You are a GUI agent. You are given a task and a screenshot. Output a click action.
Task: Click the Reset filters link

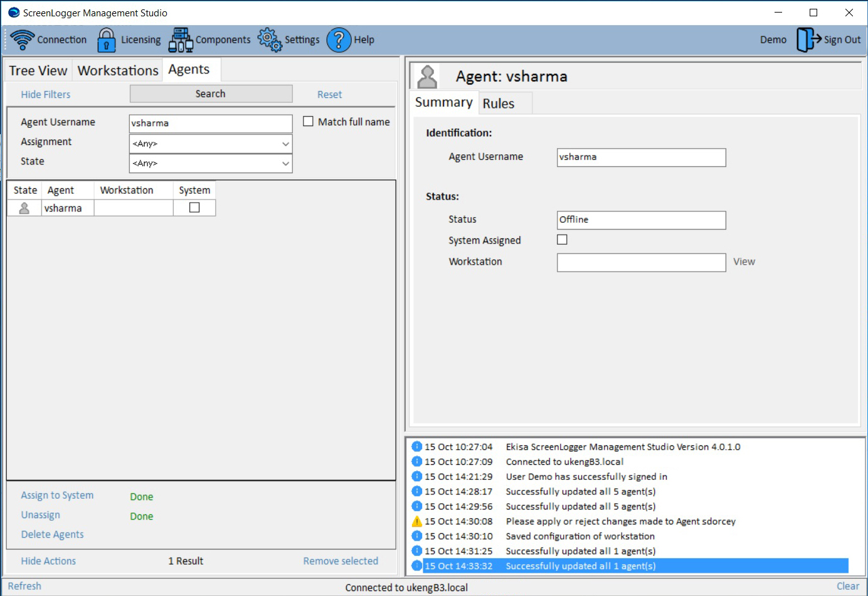tap(329, 95)
